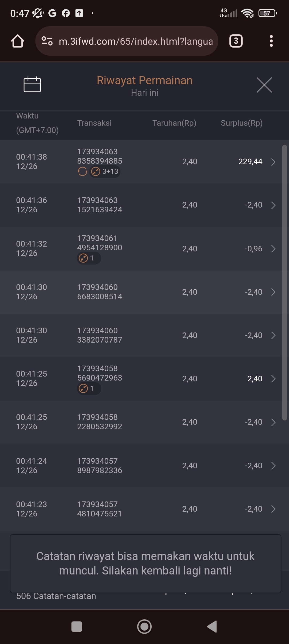
Task: Tap the 3+13 free spin badge
Action: click(105, 171)
